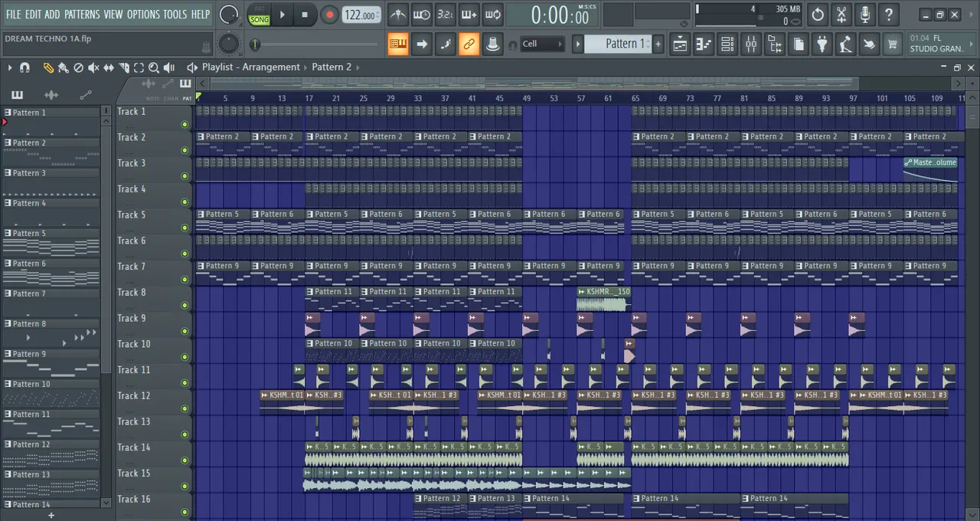Viewport: 980px width, 521px height.
Task: Open the FILE menu
Action: click(14, 15)
